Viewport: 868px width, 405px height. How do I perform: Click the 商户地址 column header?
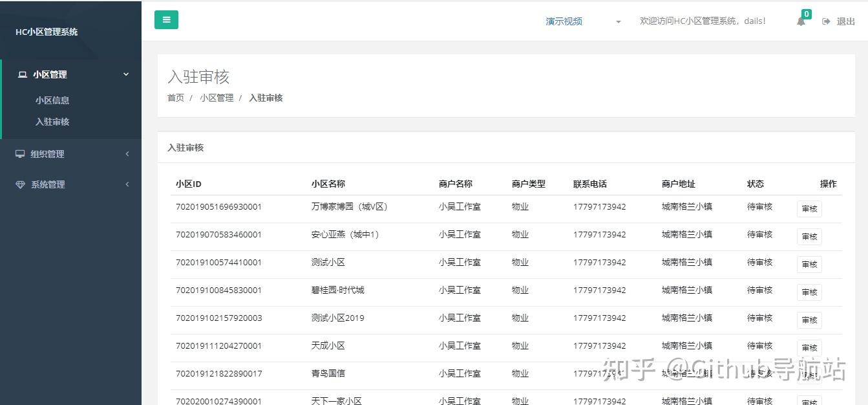point(679,184)
